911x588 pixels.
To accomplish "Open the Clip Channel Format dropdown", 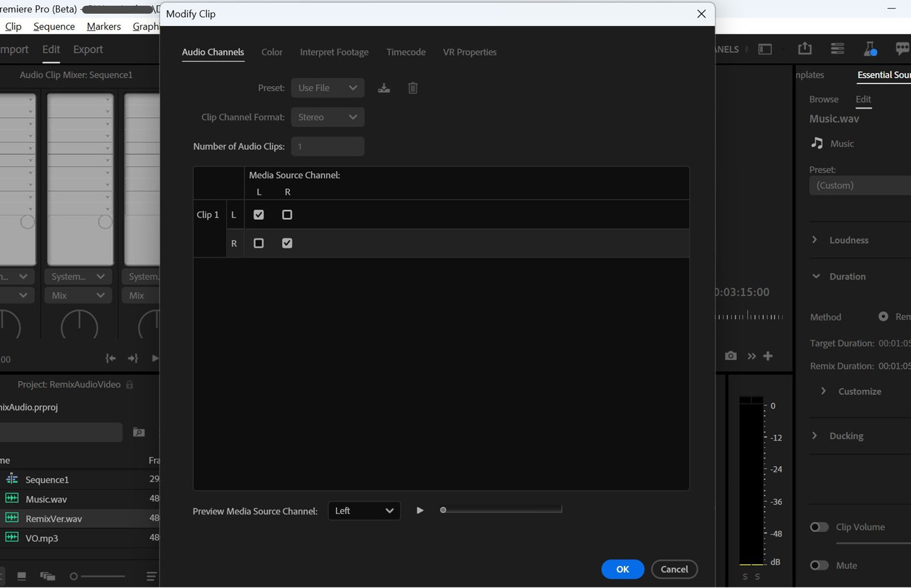I will tap(327, 117).
